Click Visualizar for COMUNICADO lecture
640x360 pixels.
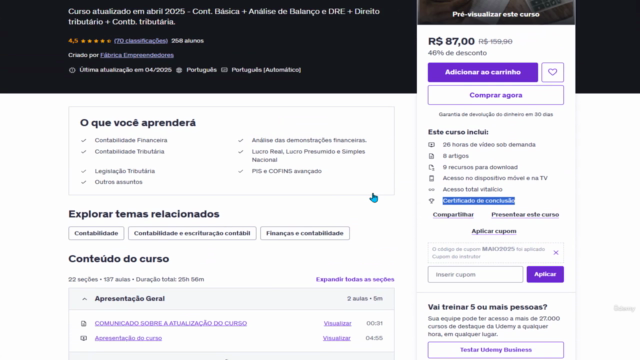click(x=338, y=323)
